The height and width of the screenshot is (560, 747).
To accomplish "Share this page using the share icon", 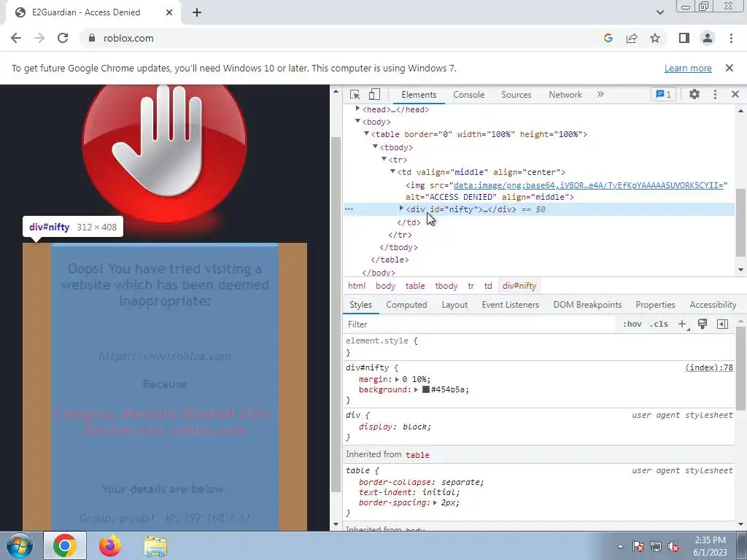I will 632,38.
